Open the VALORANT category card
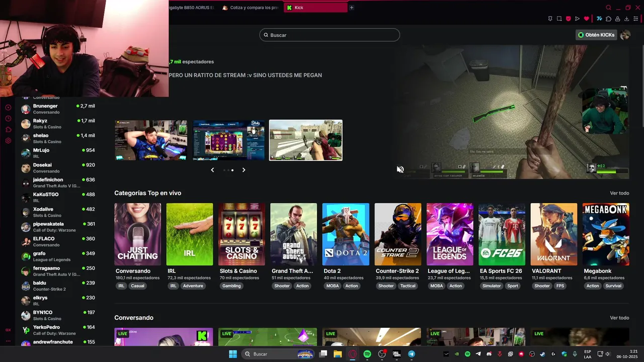This screenshot has height=362, width=644. pyautogui.click(x=554, y=234)
